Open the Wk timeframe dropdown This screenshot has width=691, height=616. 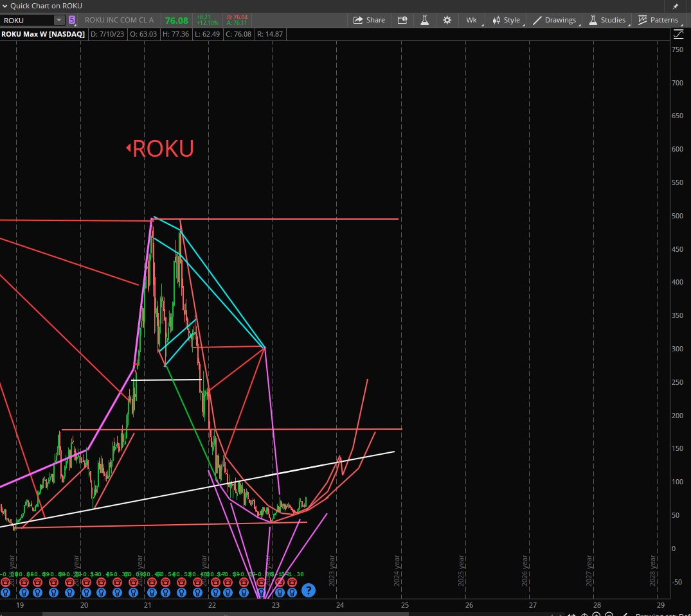(x=471, y=20)
